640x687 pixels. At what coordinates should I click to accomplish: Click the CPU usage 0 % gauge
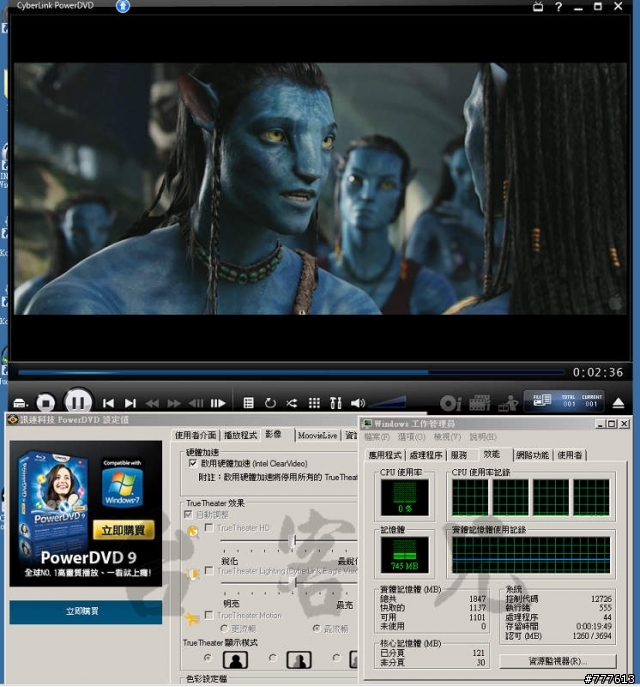click(x=404, y=497)
